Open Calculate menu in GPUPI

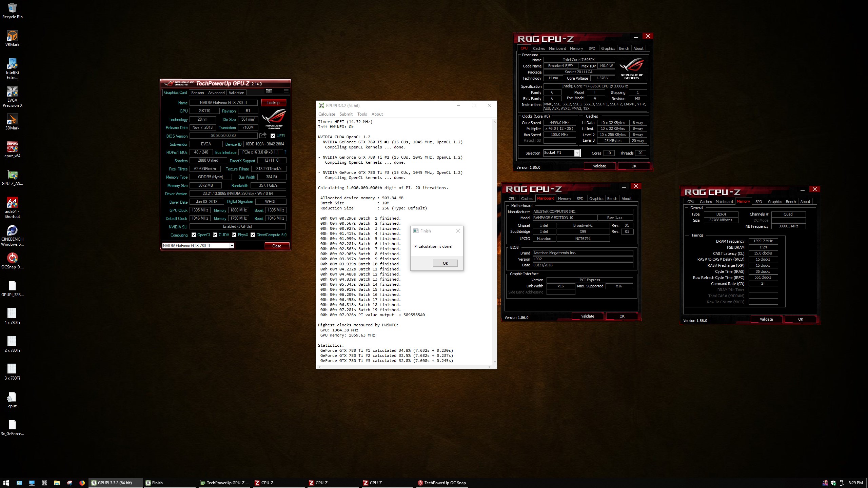pyautogui.click(x=327, y=114)
